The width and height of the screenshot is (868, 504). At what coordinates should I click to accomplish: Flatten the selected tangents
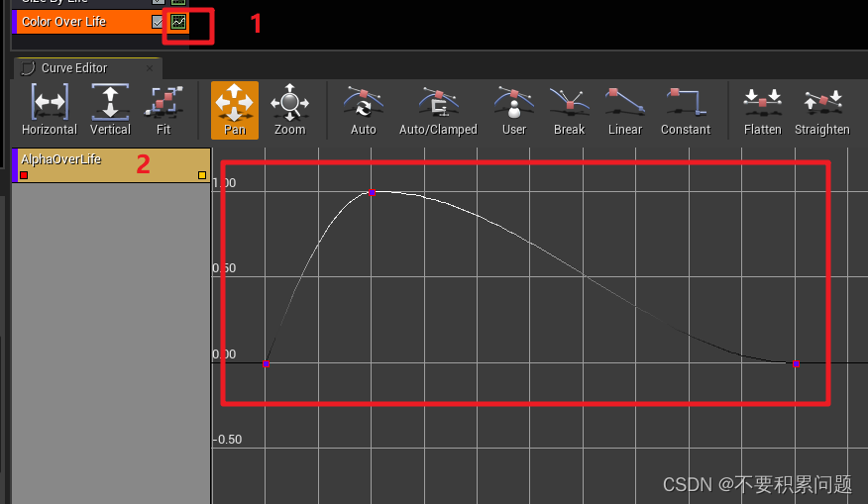[x=762, y=110]
